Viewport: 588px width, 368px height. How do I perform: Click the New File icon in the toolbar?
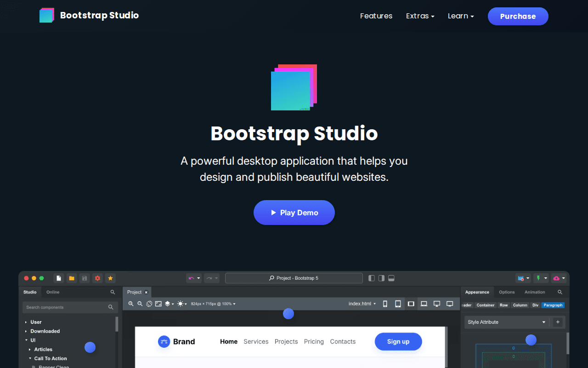pos(58,278)
